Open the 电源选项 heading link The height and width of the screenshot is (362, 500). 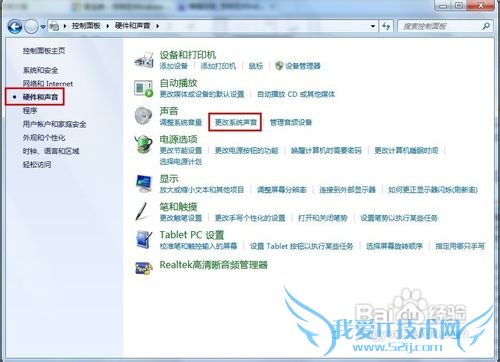[x=178, y=139]
